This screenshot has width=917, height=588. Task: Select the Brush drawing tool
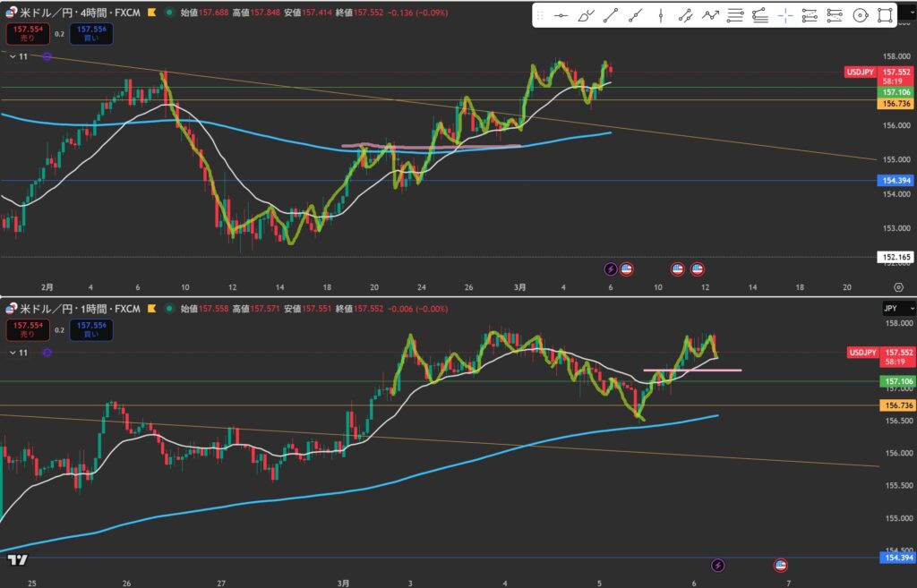click(x=587, y=15)
